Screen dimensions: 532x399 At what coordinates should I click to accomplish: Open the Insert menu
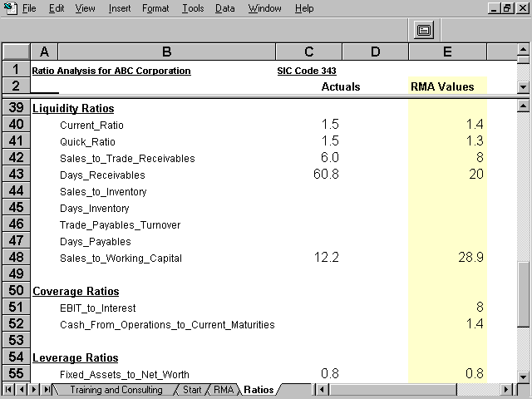tap(120, 8)
